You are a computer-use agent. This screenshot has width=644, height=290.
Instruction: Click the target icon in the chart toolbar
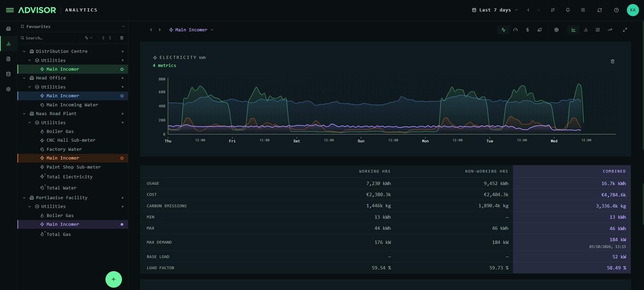coord(556,30)
